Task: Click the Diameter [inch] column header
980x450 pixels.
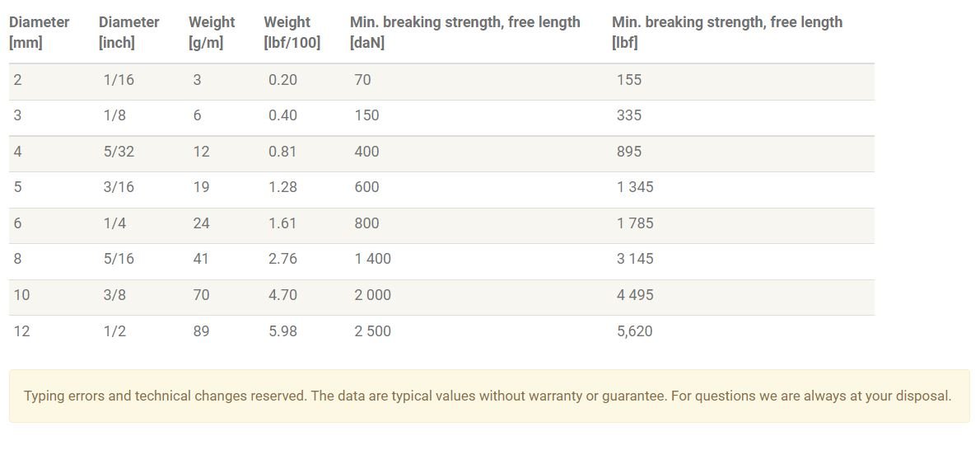Action: tap(128, 32)
